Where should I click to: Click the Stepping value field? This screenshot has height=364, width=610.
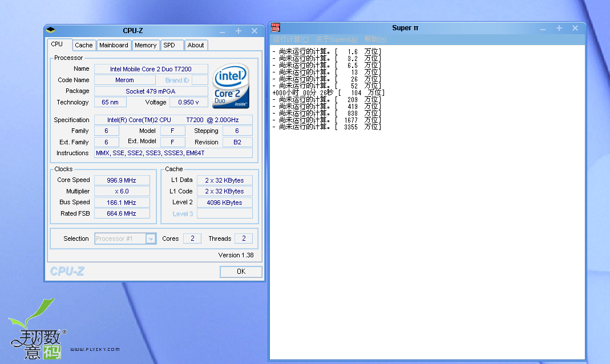(x=237, y=131)
